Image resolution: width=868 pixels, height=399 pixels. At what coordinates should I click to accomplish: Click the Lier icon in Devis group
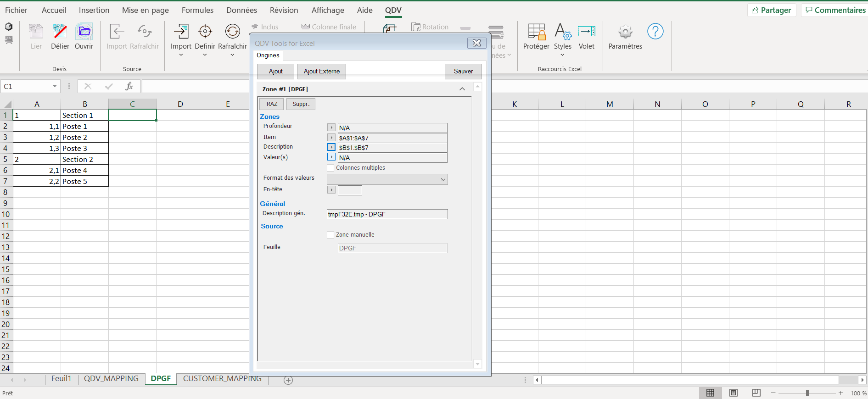pos(36,32)
